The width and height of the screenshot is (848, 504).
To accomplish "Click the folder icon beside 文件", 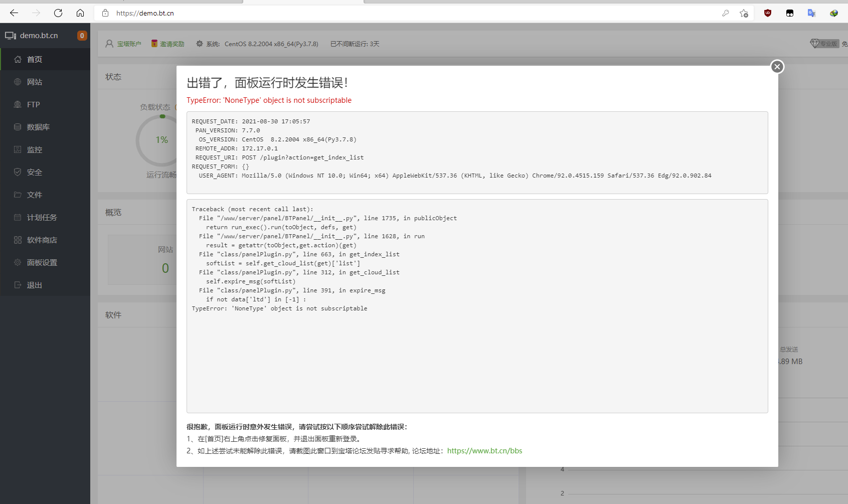I will (18, 195).
